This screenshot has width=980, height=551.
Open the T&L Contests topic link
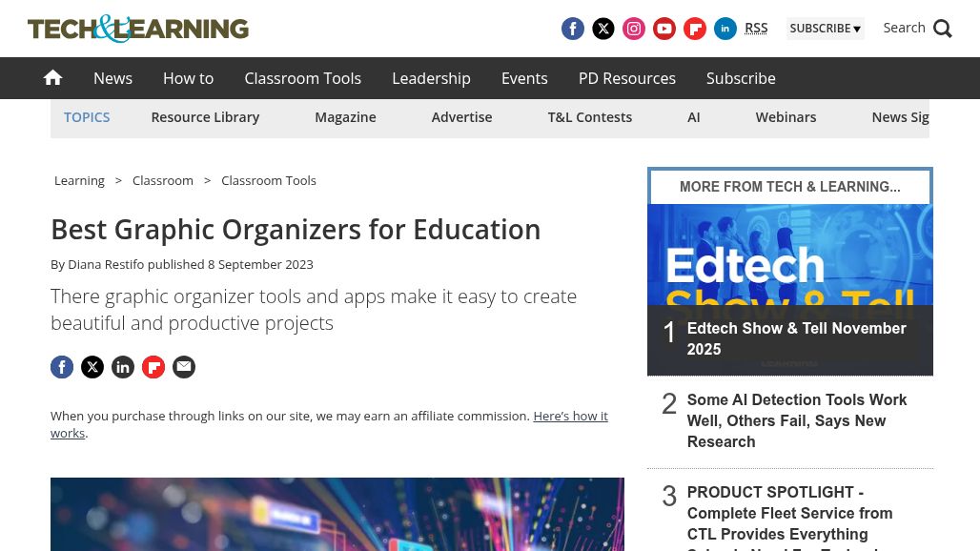[589, 117]
